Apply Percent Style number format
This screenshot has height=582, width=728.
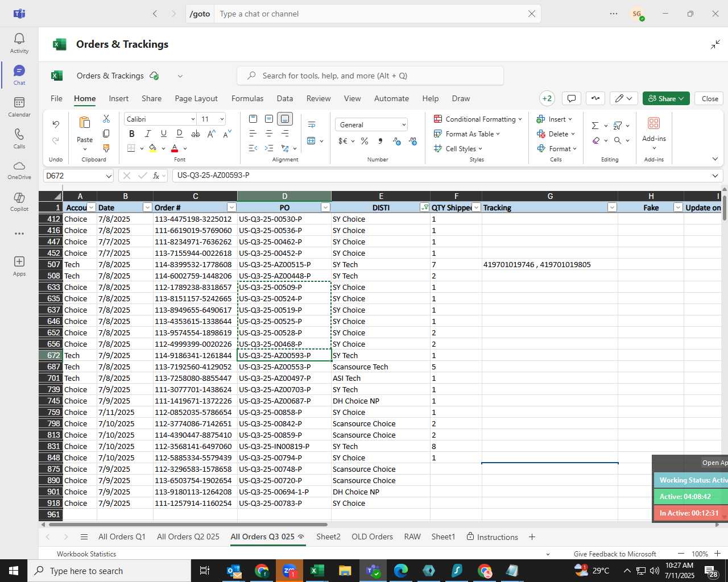coord(365,141)
